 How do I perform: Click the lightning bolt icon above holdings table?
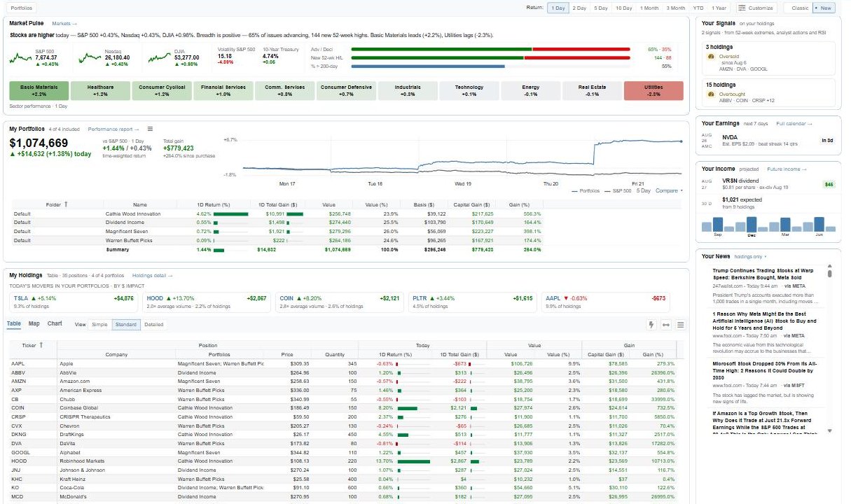(652, 325)
